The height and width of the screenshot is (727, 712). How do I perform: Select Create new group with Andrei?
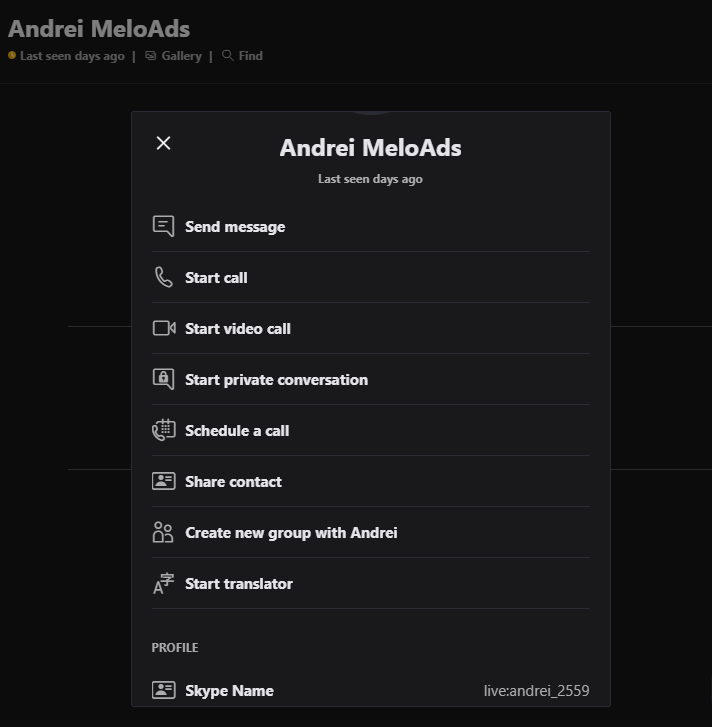291,533
